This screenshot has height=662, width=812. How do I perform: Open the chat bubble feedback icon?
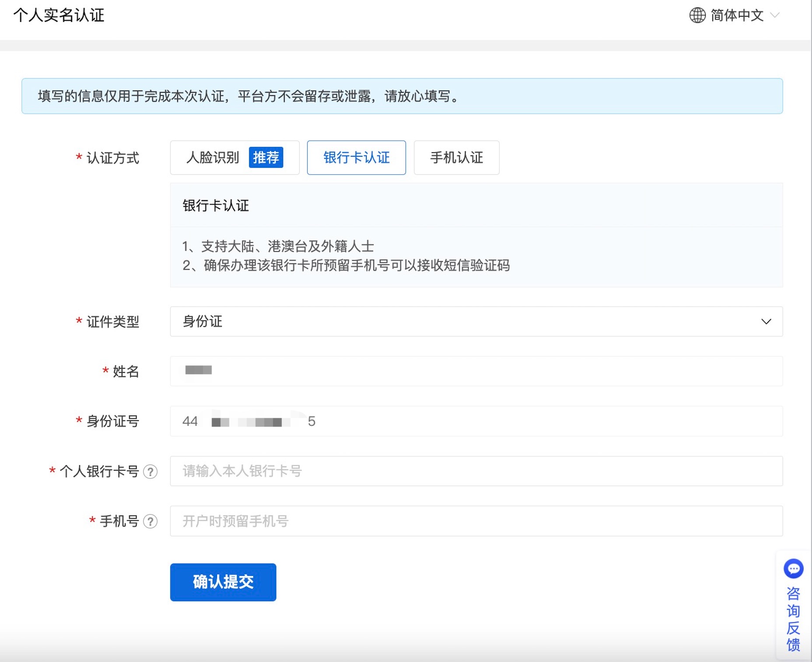[793, 569]
